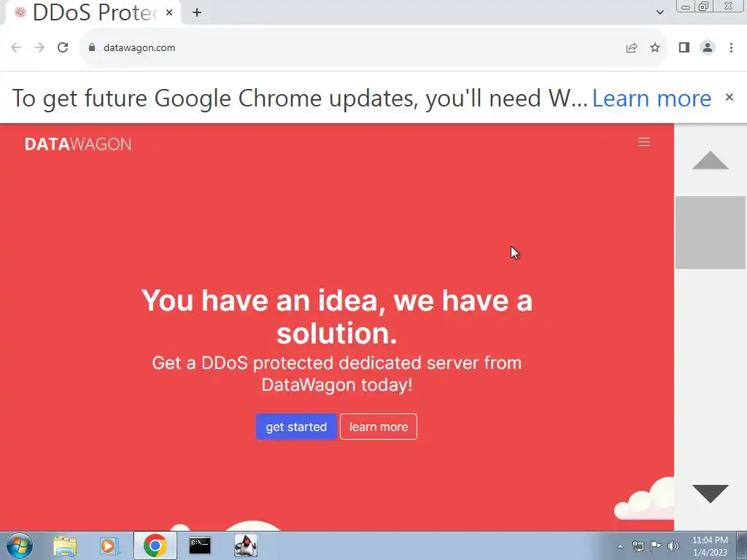Image resolution: width=747 pixels, height=560 pixels.
Task: Click the scrollbar down arrow
Action: pyautogui.click(x=711, y=494)
